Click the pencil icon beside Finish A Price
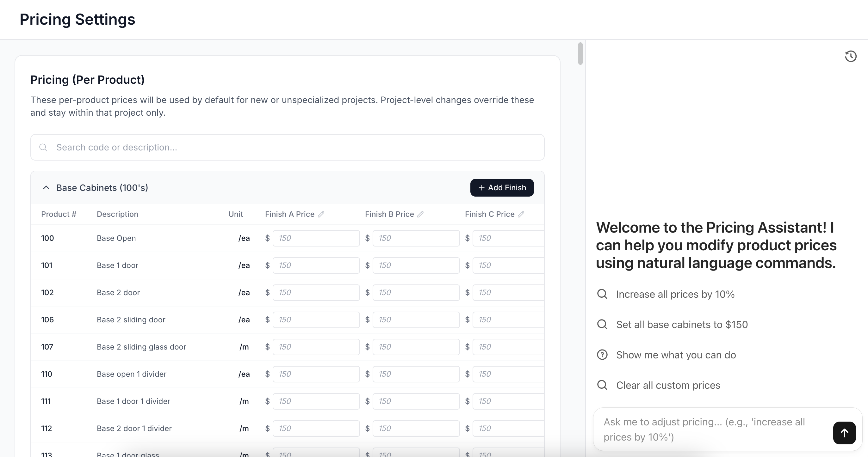 pyautogui.click(x=322, y=214)
